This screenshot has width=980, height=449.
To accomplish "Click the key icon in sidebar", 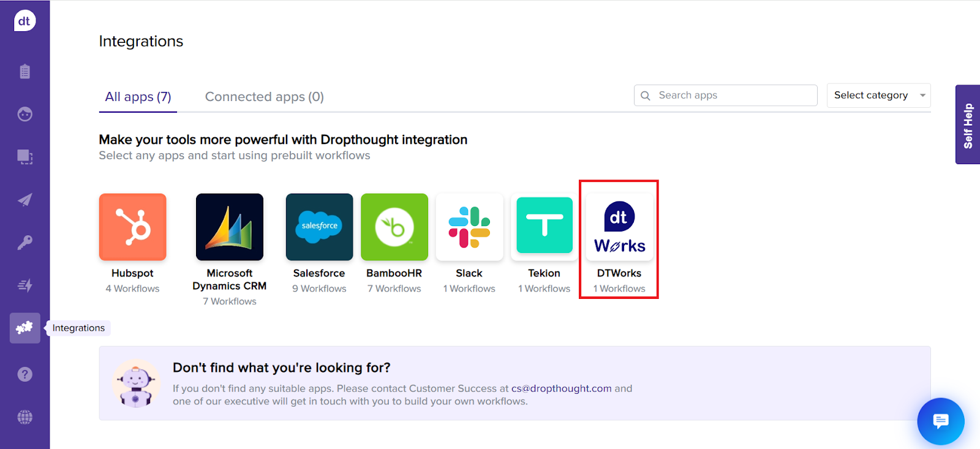I will coord(24,243).
